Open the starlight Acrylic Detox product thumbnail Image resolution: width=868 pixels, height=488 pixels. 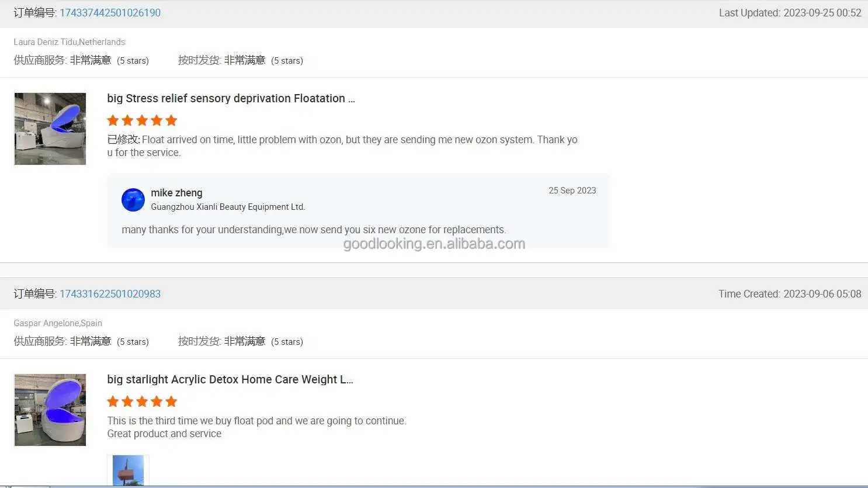[x=50, y=410]
